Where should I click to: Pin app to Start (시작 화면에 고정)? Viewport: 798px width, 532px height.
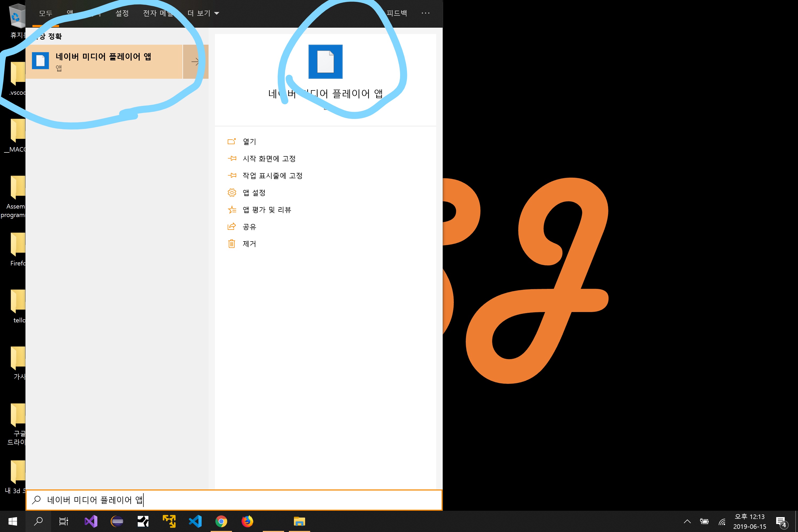tap(269, 159)
